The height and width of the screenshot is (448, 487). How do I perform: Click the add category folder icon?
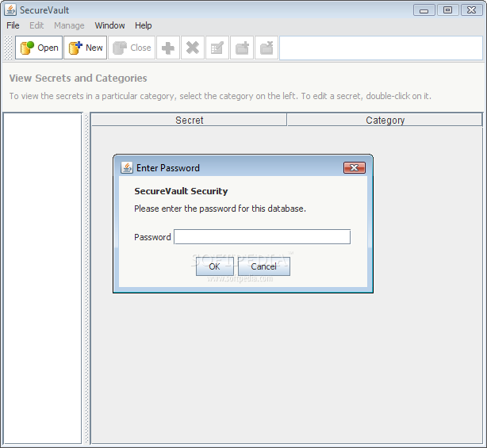point(242,48)
